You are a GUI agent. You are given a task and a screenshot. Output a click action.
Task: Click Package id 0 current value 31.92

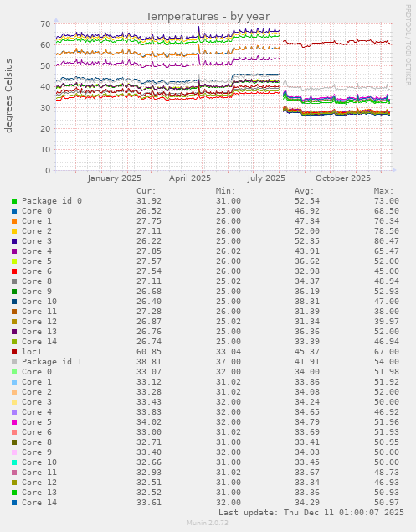[x=149, y=201]
